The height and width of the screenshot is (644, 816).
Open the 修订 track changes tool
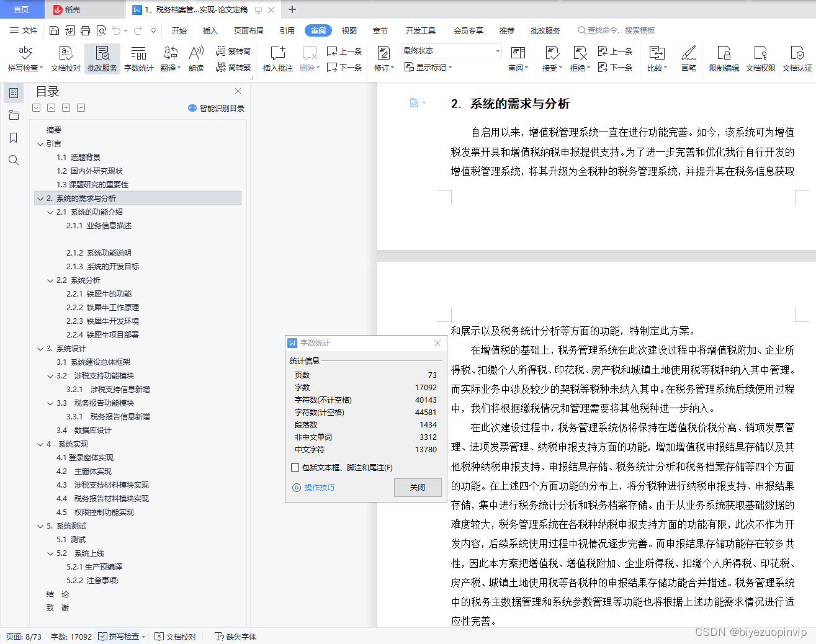point(384,59)
